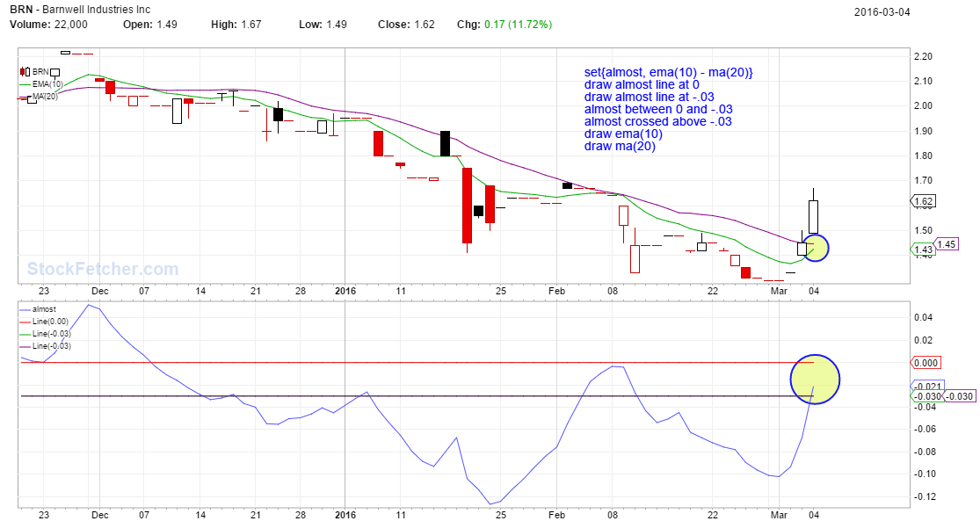Click the BRN - Barnwell Industries Inc title

pyautogui.click(x=80, y=10)
